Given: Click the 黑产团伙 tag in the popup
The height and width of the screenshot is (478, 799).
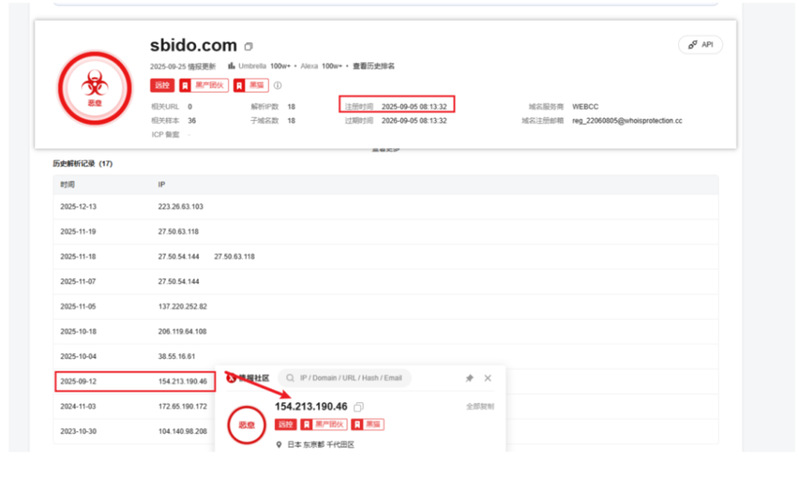Looking at the screenshot, I should point(323,425).
